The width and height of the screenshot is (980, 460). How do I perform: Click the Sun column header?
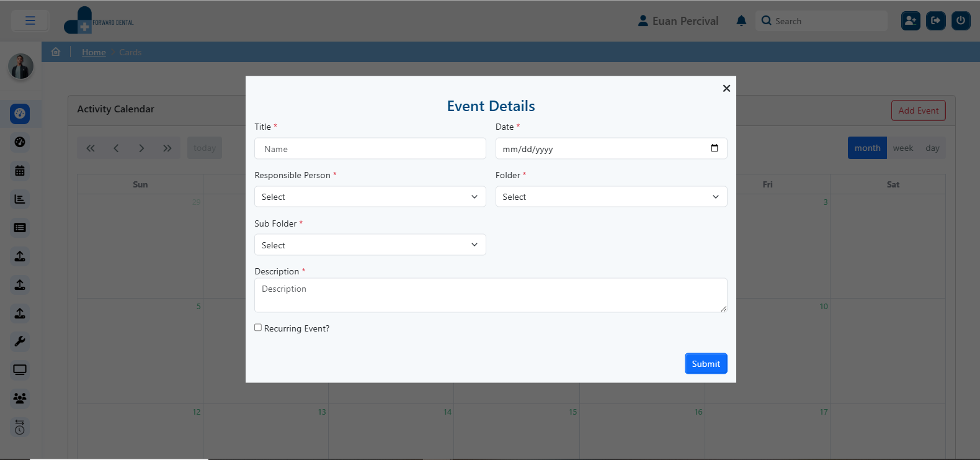pyautogui.click(x=140, y=184)
